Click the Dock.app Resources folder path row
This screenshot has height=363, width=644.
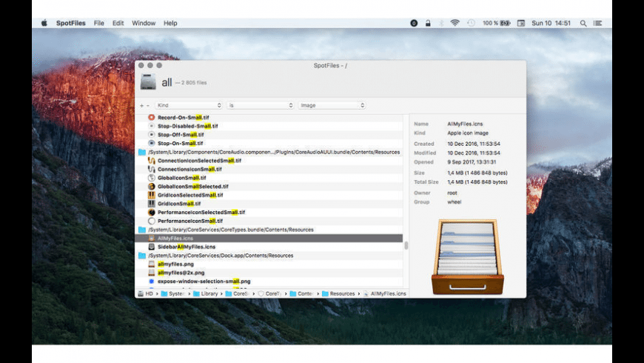click(x=269, y=256)
